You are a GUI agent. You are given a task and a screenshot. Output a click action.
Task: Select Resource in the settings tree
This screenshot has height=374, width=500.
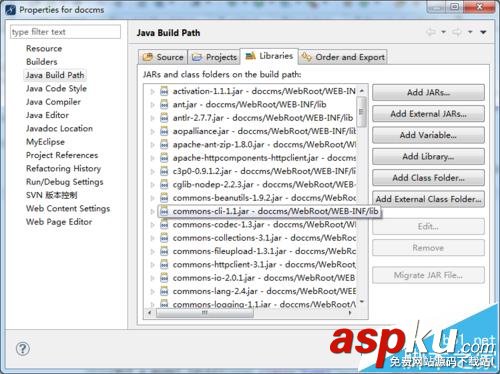click(44, 48)
